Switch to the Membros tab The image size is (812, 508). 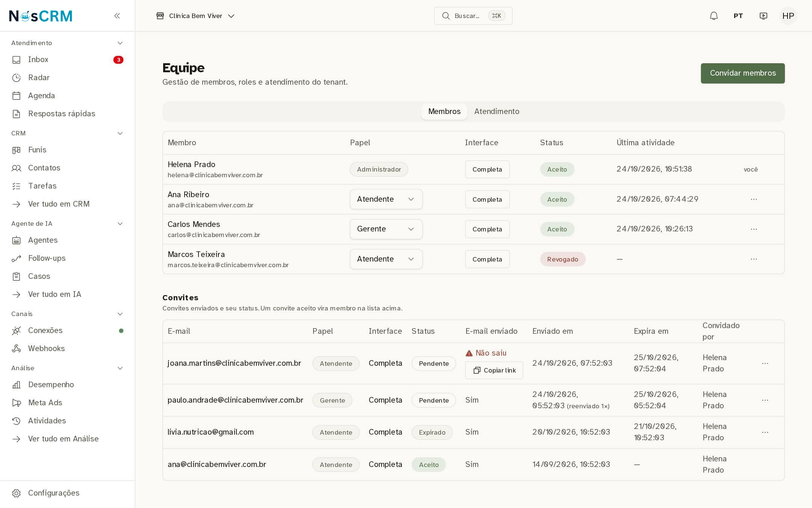pyautogui.click(x=444, y=111)
